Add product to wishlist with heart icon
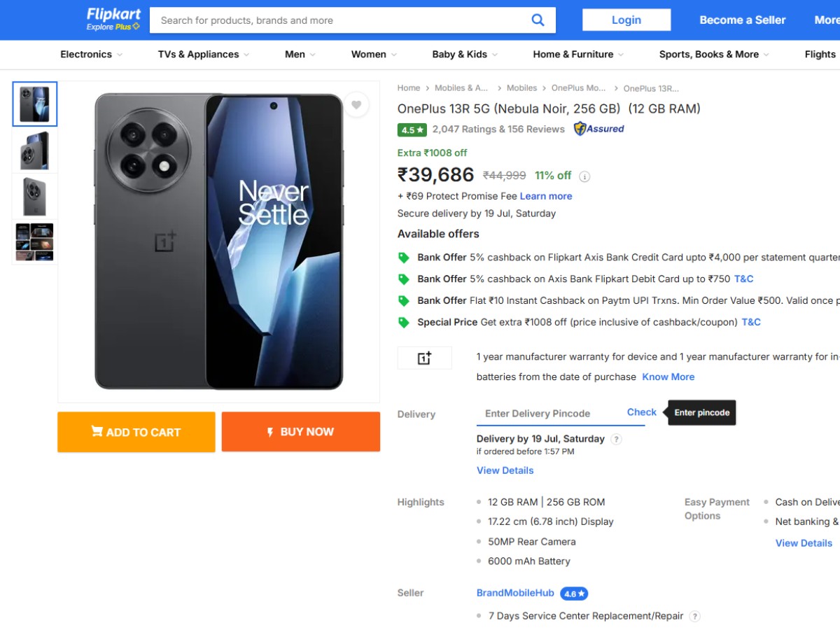Screen dimensions: 840x630 (356, 105)
